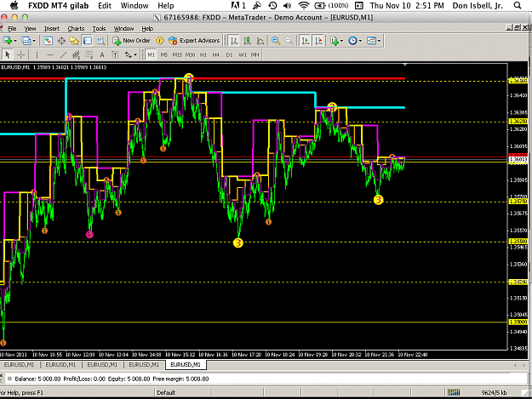Toggle Auto Scroll chart button
This screenshot has width=532, height=399.
306,41
